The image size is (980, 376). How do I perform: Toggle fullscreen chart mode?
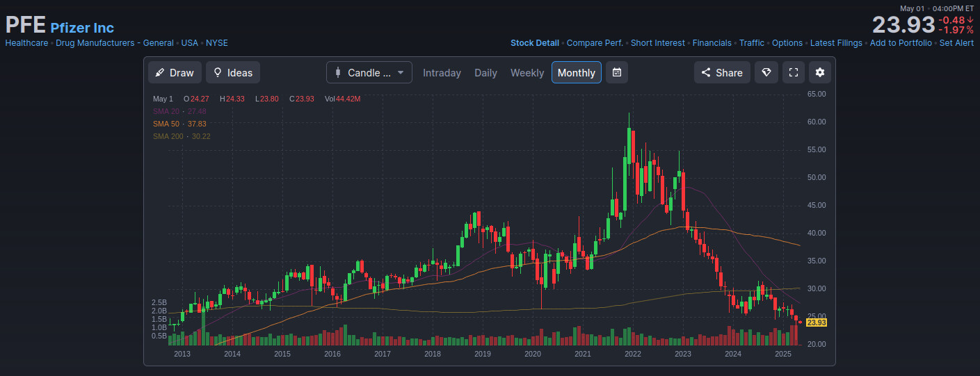[x=793, y=72]
